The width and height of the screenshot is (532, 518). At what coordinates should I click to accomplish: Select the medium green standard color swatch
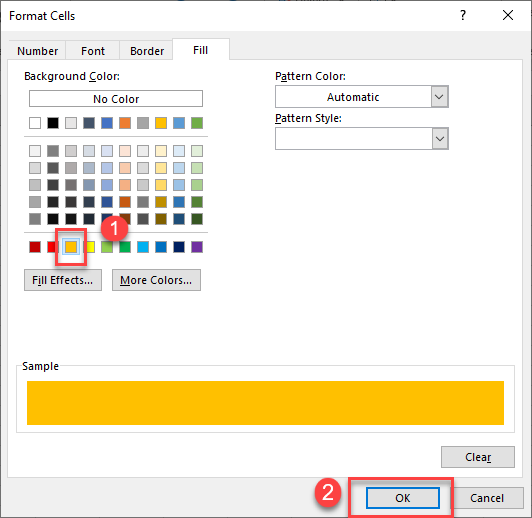tap(125, 247)
